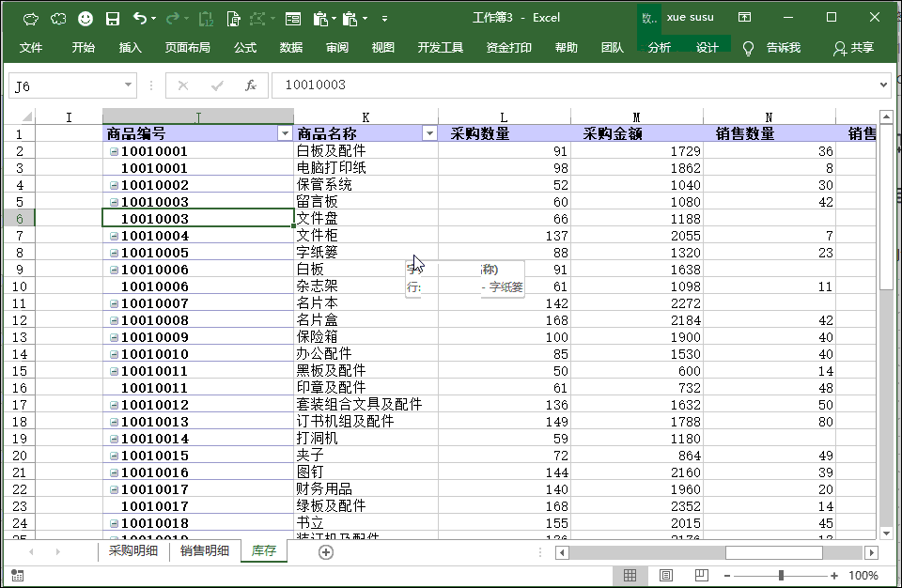
Task: Switch to the 开发工具 ribbon tab
Action: click(x=440, y=47)
